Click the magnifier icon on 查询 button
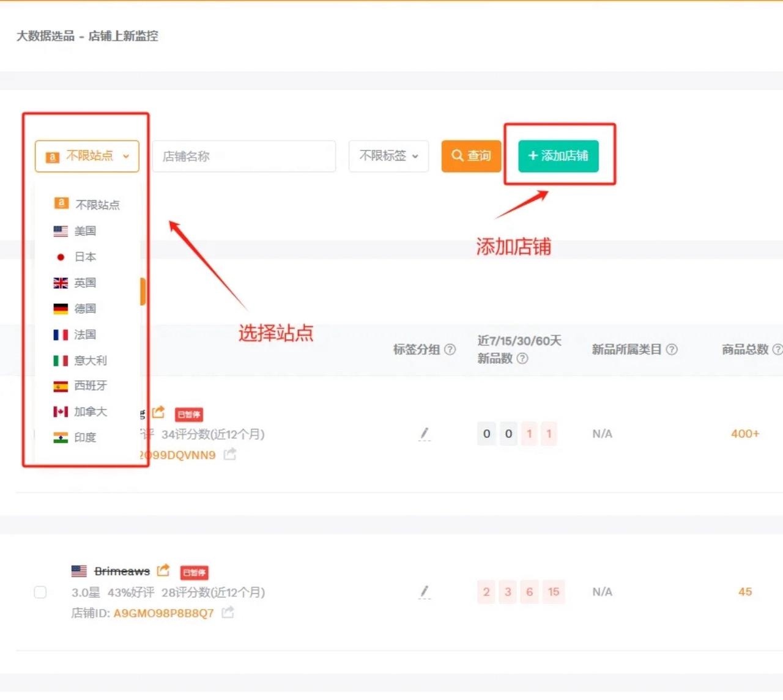 tap(458, 155)
